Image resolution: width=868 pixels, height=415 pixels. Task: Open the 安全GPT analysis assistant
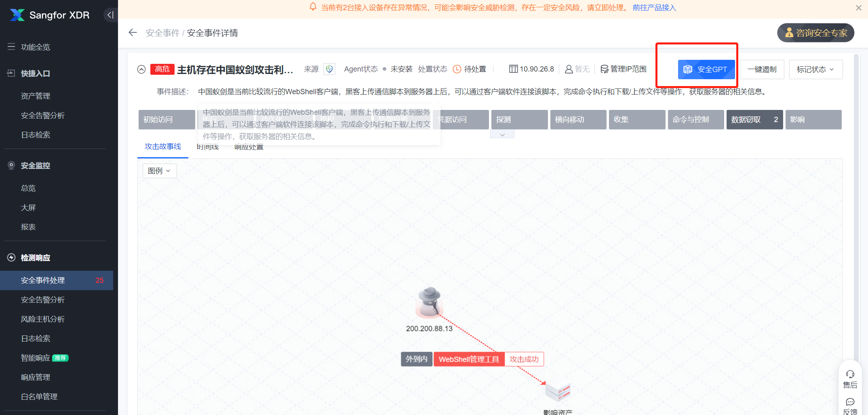coord(706,69)
